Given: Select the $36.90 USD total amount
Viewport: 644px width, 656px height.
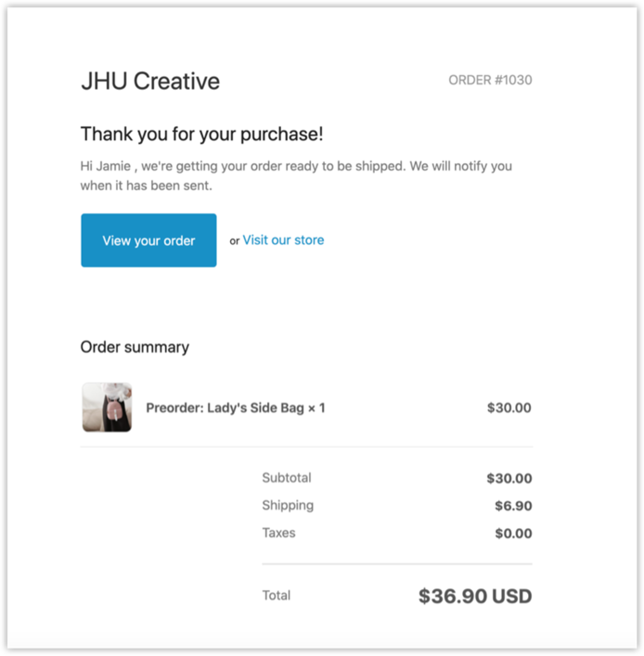Looking at the screenshot, I should pos(475,596).
